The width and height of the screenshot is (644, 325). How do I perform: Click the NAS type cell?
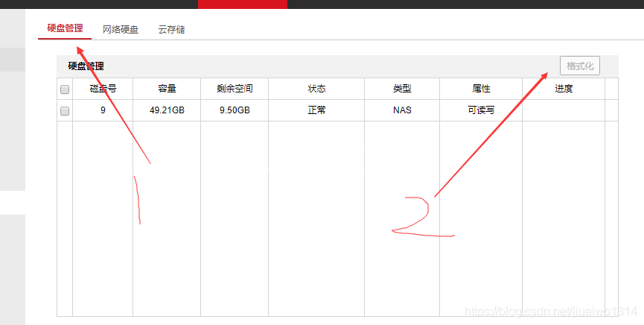pos(402,110)
